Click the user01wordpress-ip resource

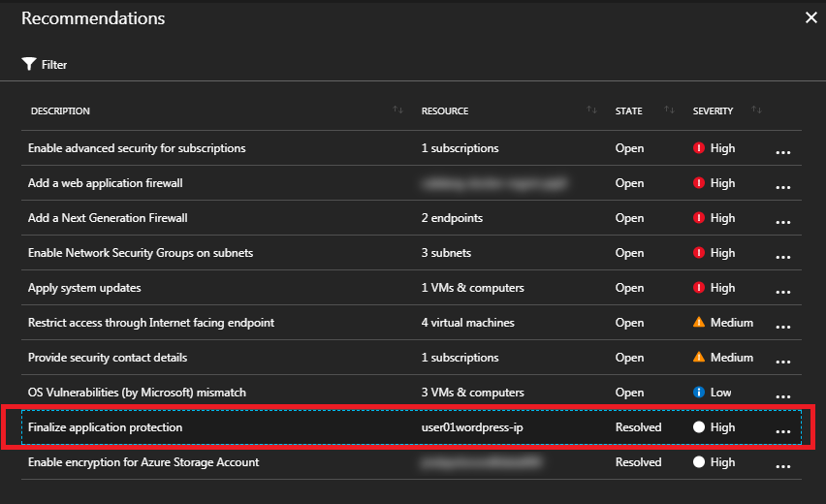click(472, 427)
